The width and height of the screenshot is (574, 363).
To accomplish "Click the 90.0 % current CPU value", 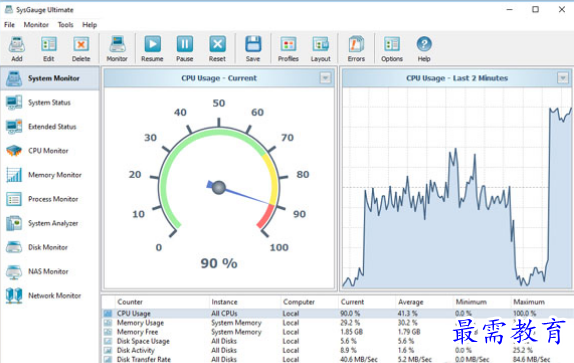I will tap(350, 314).
